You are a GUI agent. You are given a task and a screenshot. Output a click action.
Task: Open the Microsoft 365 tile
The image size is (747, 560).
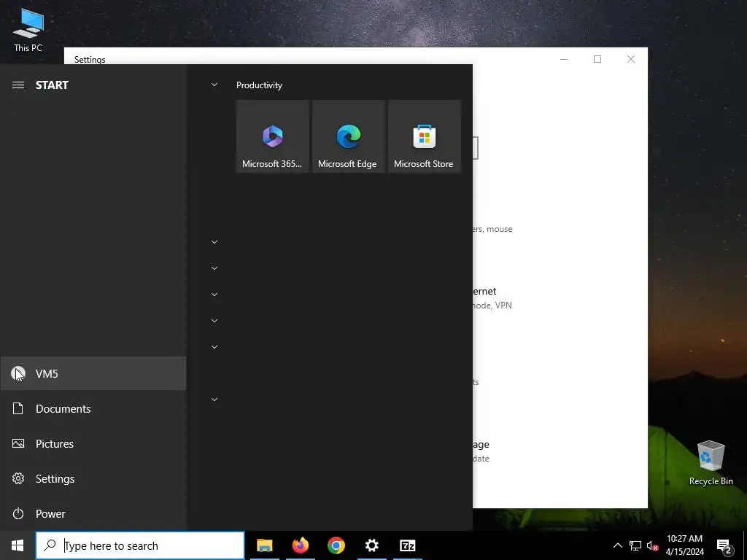point(273,136)
